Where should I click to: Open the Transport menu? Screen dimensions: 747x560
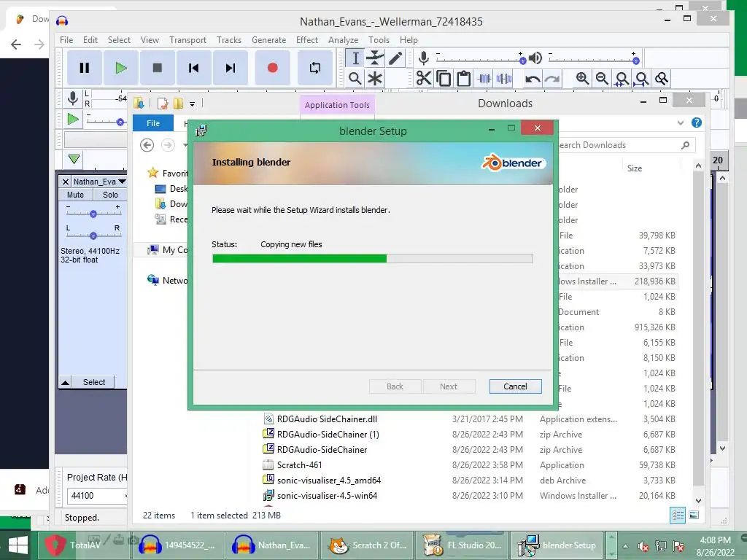[x=187, y=40]
